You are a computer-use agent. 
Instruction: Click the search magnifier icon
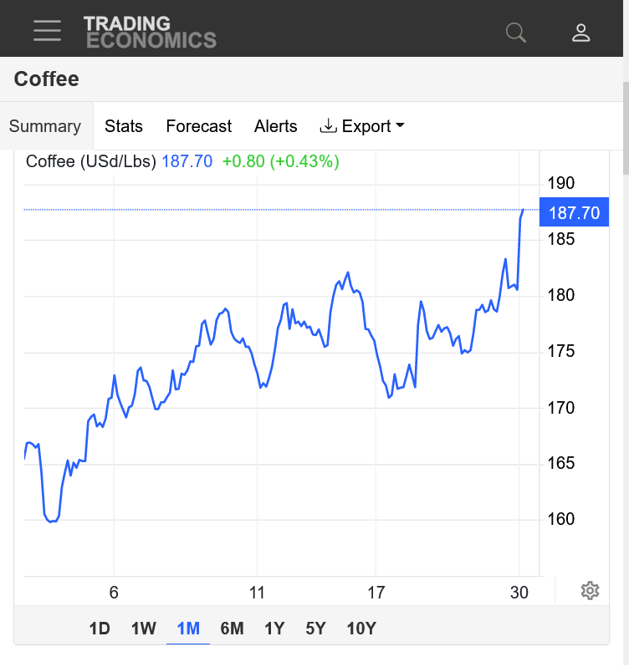516,33
